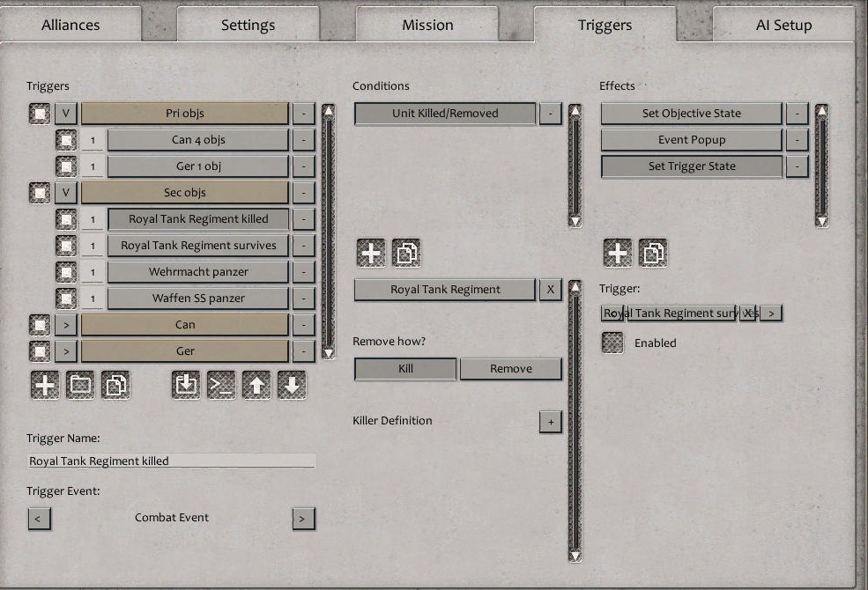The image size is (868, 590).
Task: Select the Event Popup effect
Action: (691, 139)
